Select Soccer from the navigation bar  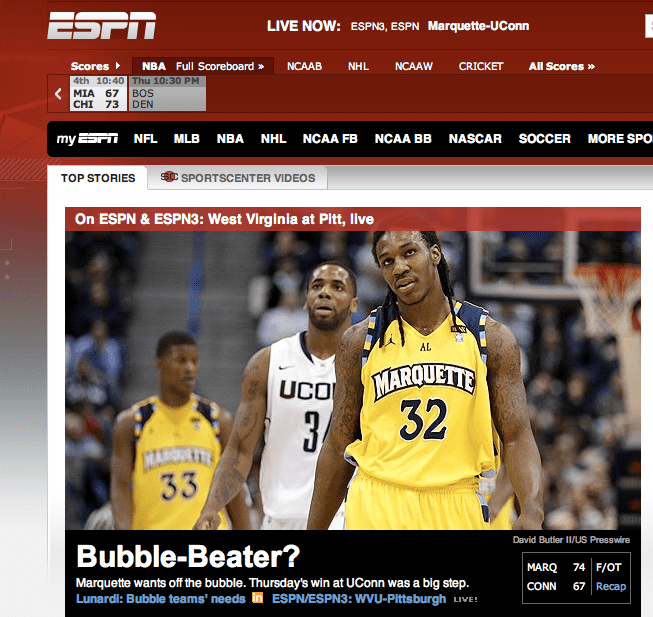pyautogui.click(x=544, y=139)
